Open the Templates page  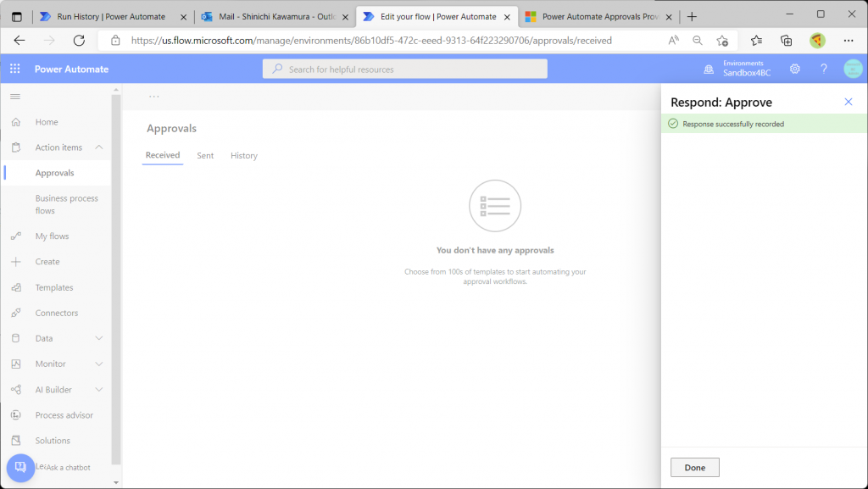pyautogui.click(x=54, y=287)
